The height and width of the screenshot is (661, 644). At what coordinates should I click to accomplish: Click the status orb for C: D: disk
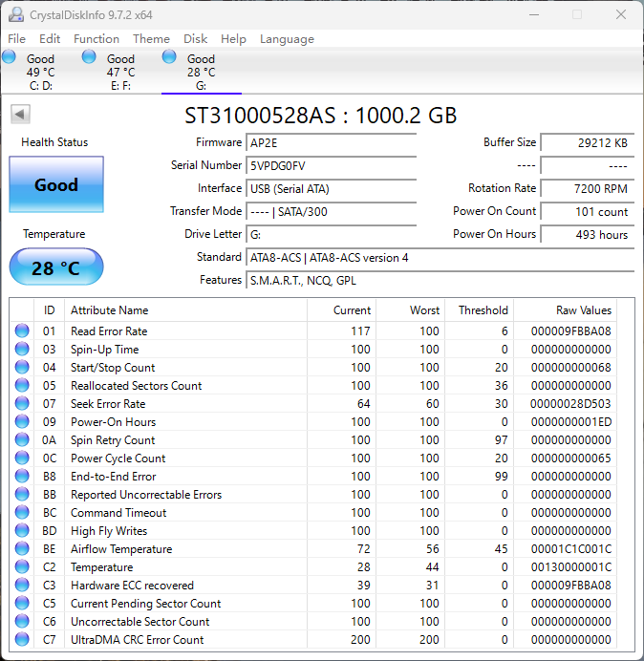10,57
